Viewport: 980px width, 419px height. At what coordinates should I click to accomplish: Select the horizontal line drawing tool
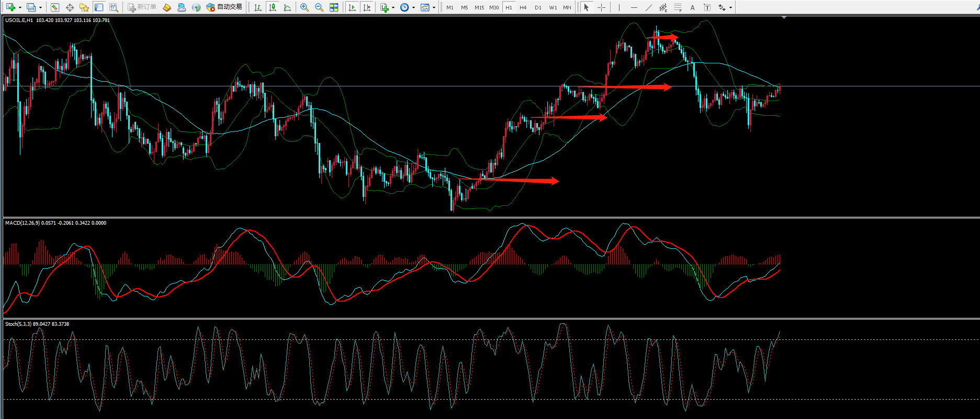pyautogui.click(x=634, y=7)
